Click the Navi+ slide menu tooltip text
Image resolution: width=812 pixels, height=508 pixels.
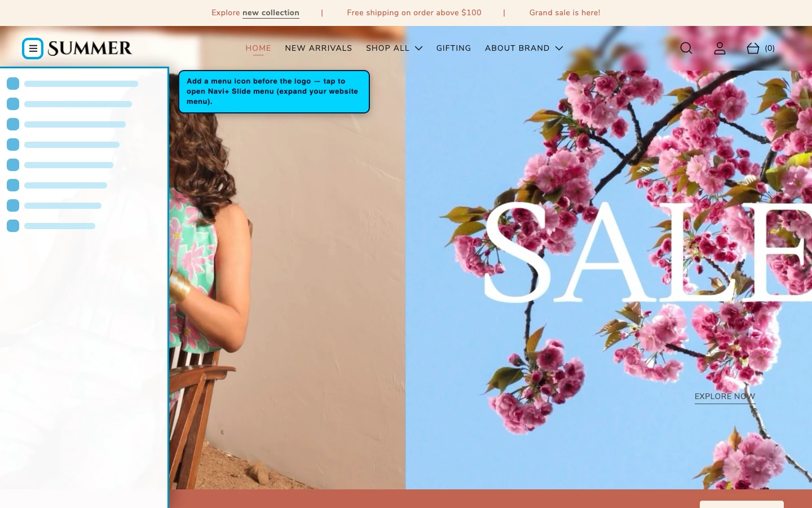(273, 91)
